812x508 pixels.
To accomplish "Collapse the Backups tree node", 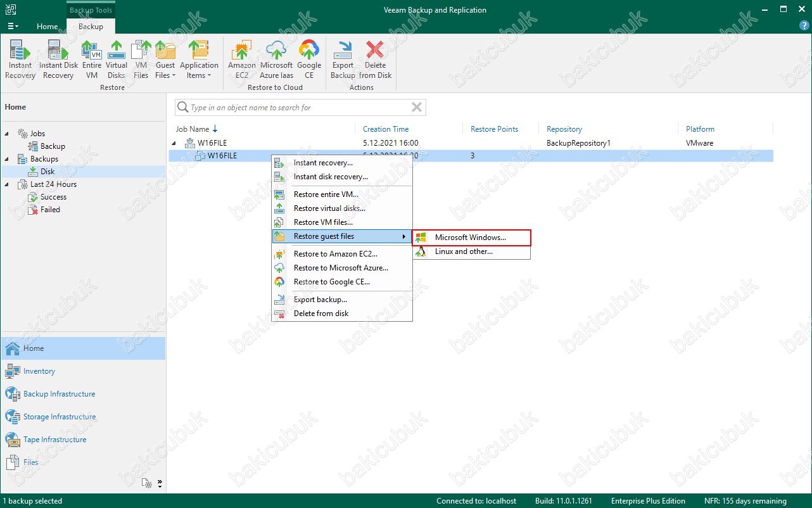I will pos(7,159).
